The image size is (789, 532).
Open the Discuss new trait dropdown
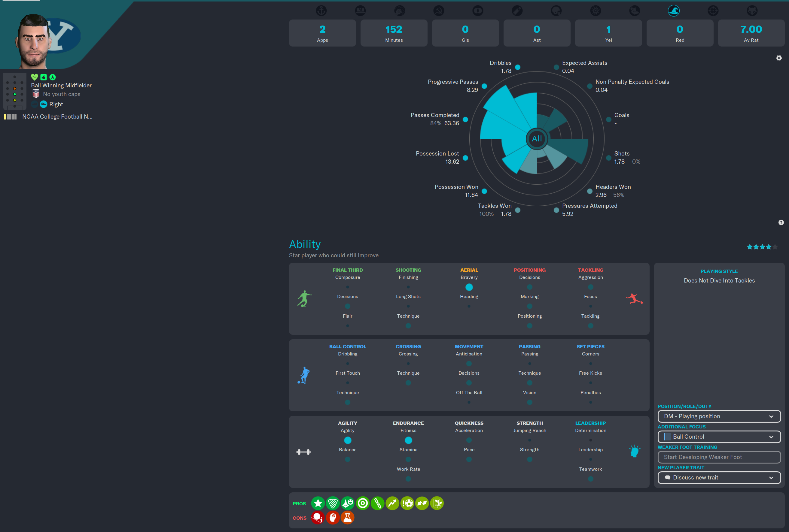pyautogui.click(x=719, y=477)
